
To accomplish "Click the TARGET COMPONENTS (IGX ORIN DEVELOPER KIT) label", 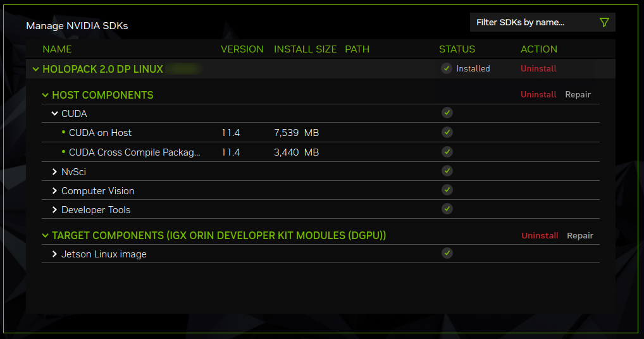I will coord(219,235).
